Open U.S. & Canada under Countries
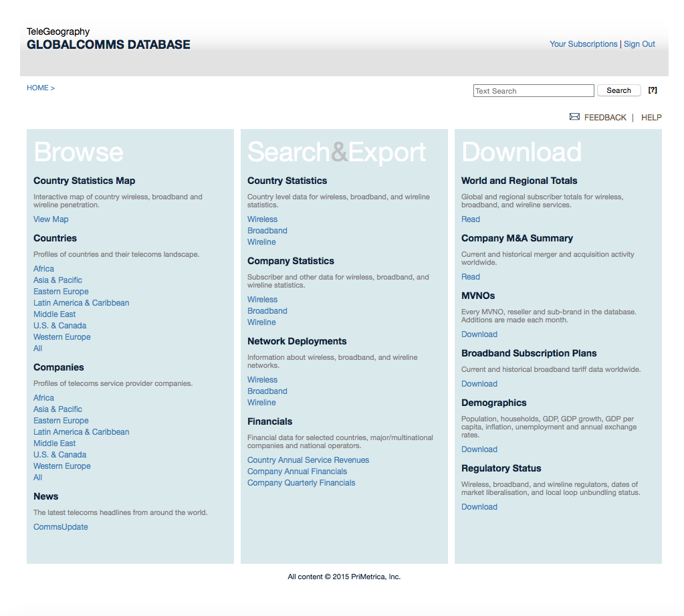 pos(60,326)
